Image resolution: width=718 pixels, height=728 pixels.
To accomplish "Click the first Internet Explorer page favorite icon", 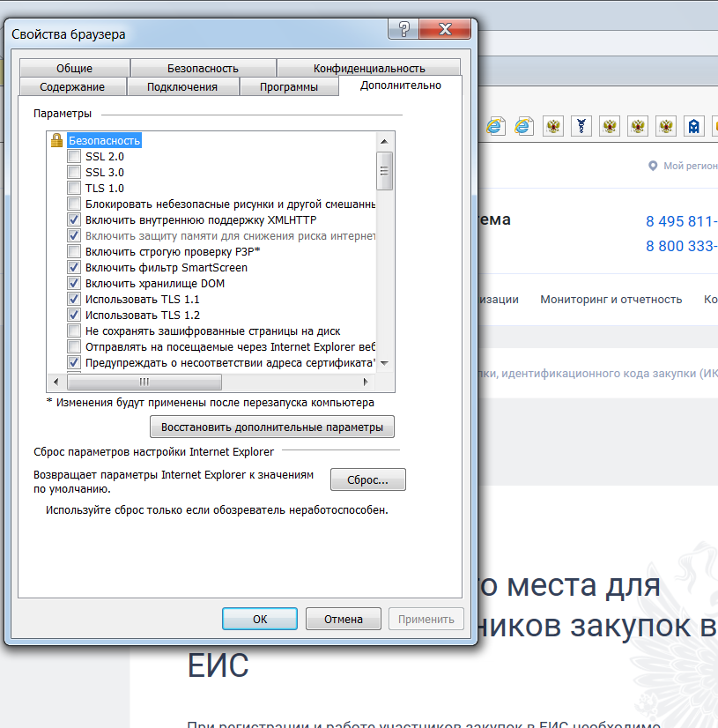I will pos(495,126).
